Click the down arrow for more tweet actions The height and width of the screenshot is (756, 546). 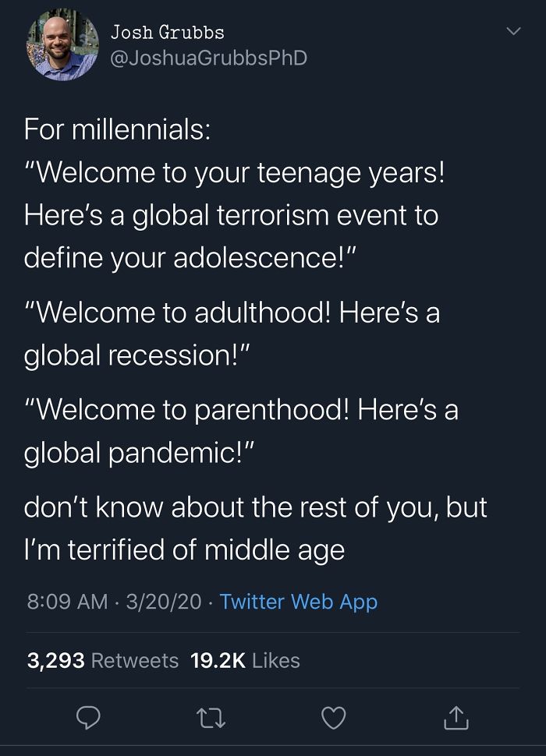click(x=512, y=31)
